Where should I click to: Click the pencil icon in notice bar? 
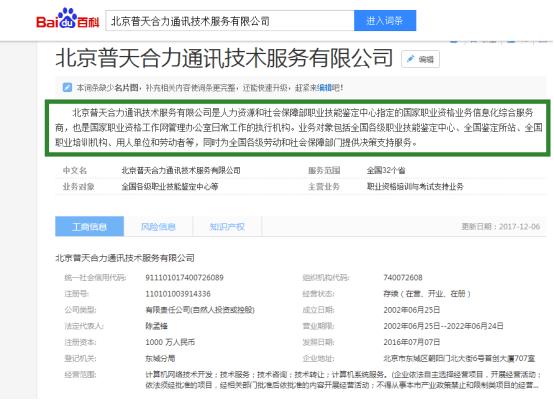click(67, 87)
